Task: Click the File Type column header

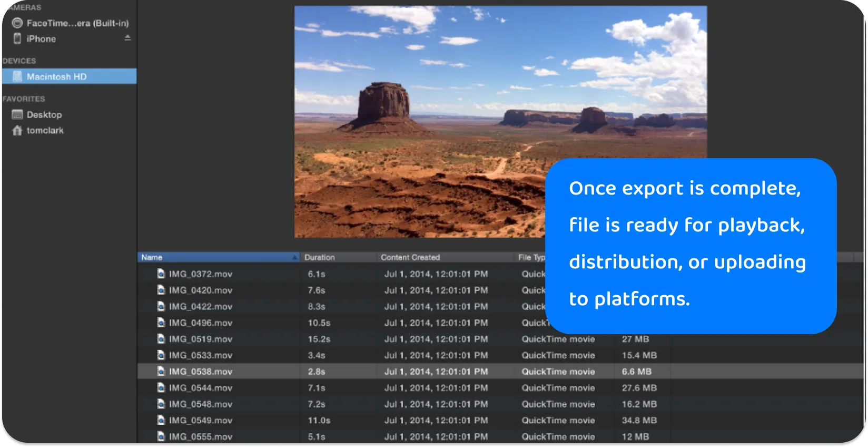Action: 531,257
